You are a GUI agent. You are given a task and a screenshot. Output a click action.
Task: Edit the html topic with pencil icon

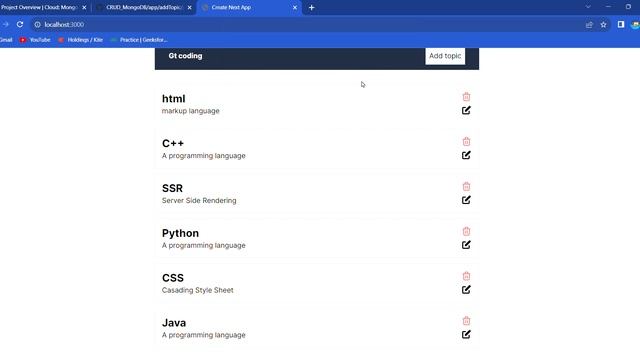(466, 110)
